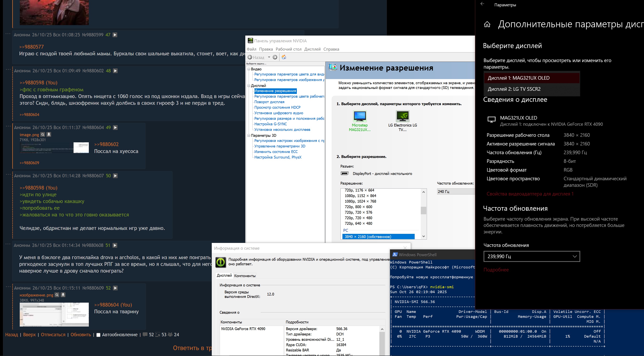The height and width of the screenshot is (356, 644).
Task: Click the Назад back arrow icon
Action: point(250,57)
